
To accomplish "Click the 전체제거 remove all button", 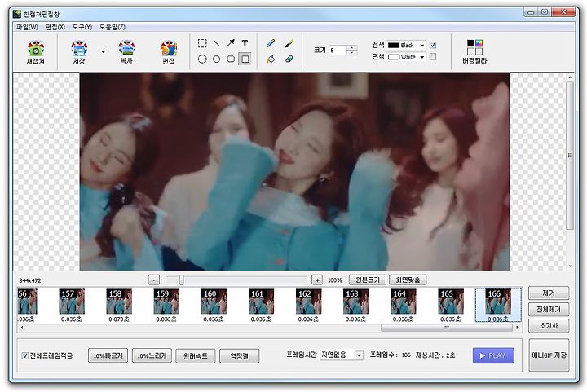I will [x=549, y=310].
